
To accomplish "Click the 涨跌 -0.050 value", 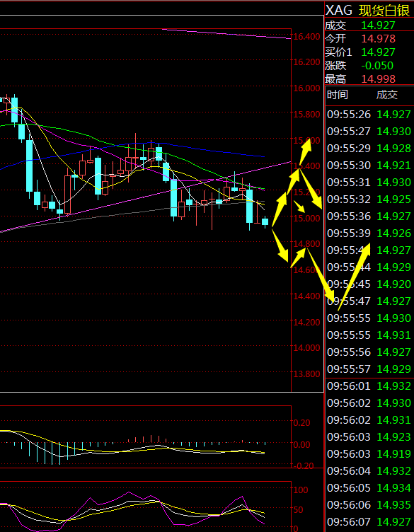I will (377, 66).
